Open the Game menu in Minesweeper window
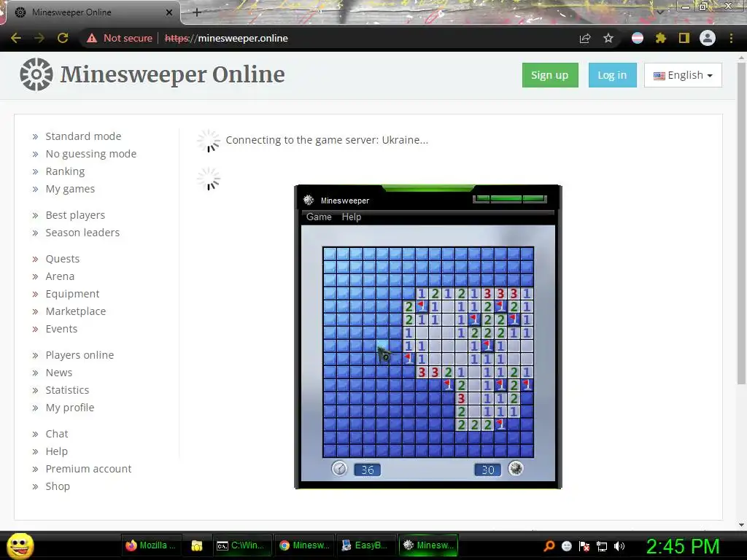747x560 pixels. (x=319, y=217)
